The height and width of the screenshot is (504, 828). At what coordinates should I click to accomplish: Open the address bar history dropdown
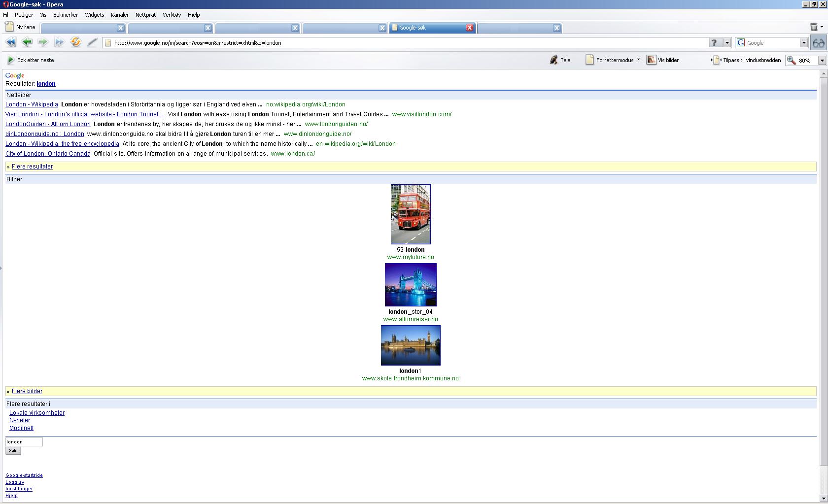point(726,43)
